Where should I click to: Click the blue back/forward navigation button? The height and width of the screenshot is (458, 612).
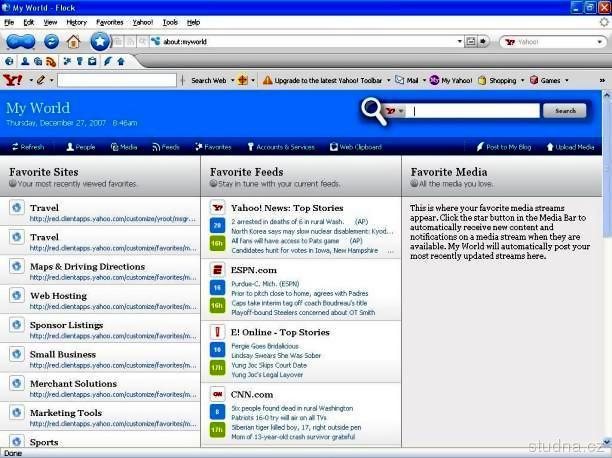[20, 41]
